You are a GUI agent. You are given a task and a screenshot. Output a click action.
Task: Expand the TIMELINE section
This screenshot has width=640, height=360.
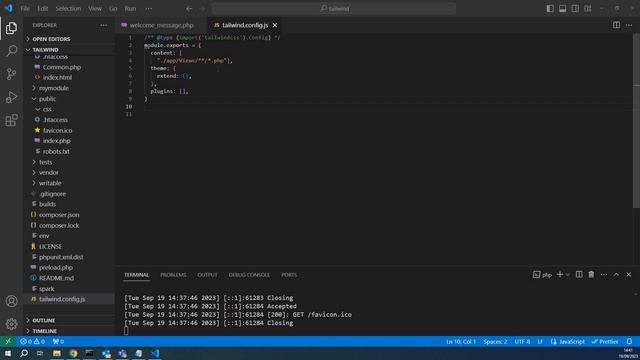(x=69, y=331)
